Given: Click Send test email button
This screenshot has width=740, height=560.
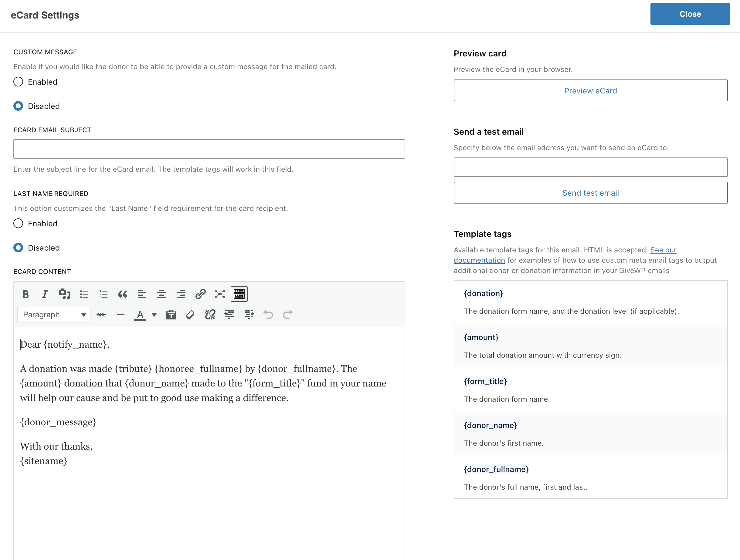Looking at the screenshot, I should 590,193.
